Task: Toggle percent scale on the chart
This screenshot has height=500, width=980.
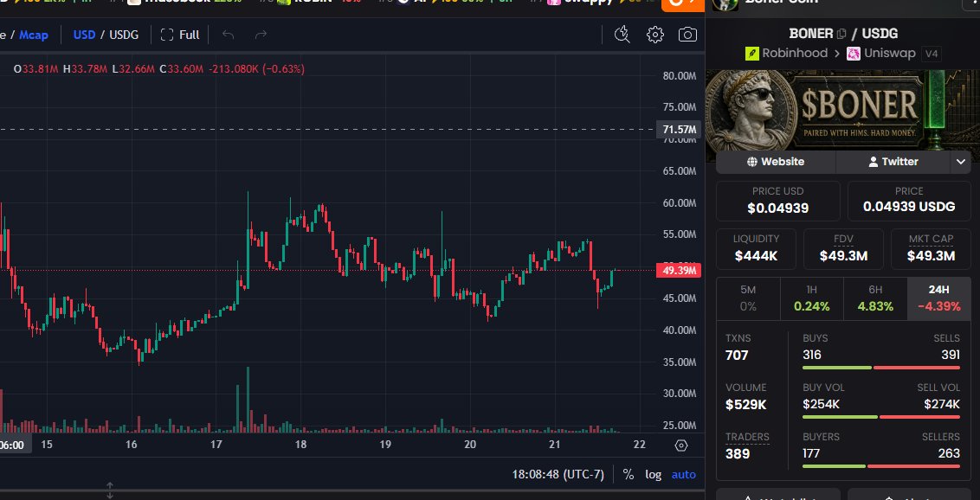Action: coord(628,474)
